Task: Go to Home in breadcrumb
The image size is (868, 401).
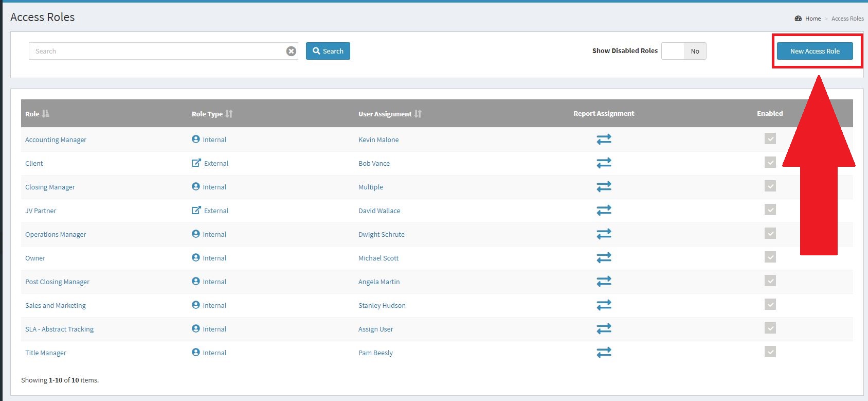Action: click(813, 19)
